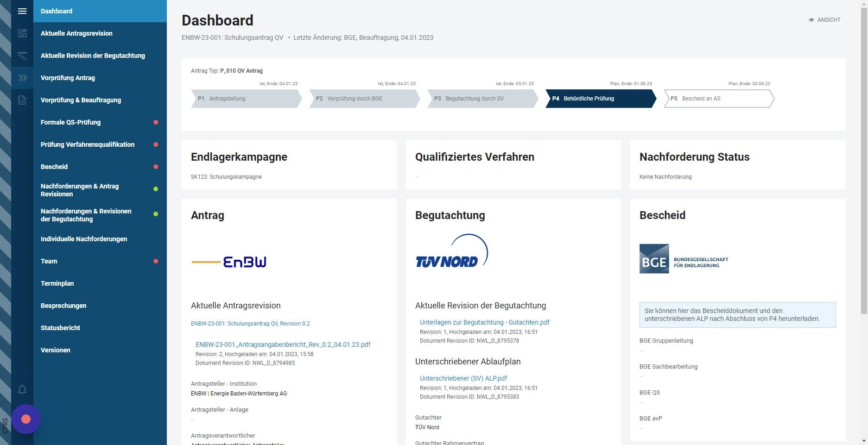Go to Vorprüfung Antrag

point(100,78)
